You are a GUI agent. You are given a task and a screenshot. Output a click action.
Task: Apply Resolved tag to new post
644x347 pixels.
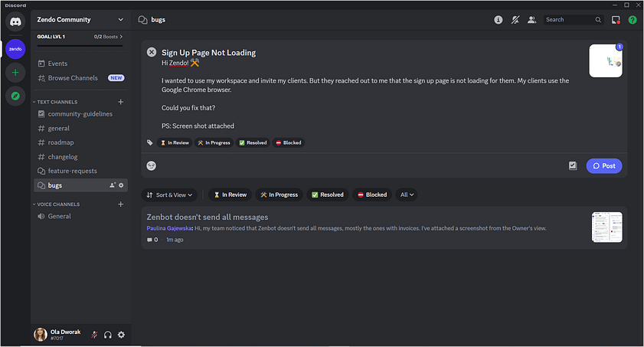(253, 143)
